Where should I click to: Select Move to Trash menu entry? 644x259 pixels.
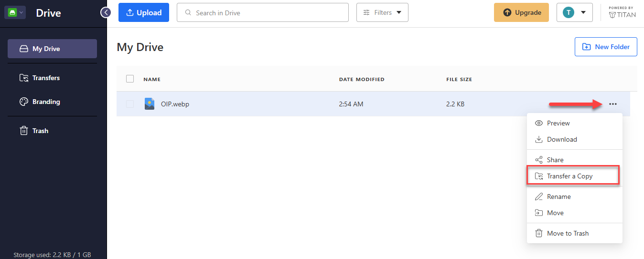(575, 233)
